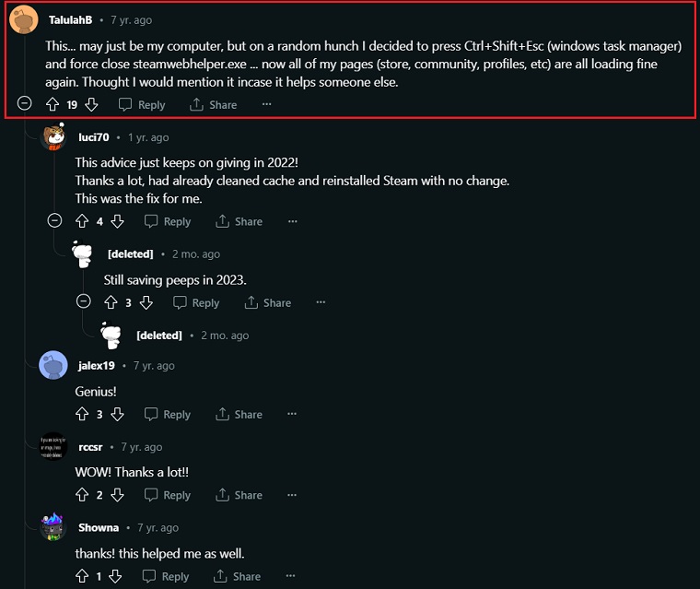Open more options on luci70's comment

click(x=292, y=221)
